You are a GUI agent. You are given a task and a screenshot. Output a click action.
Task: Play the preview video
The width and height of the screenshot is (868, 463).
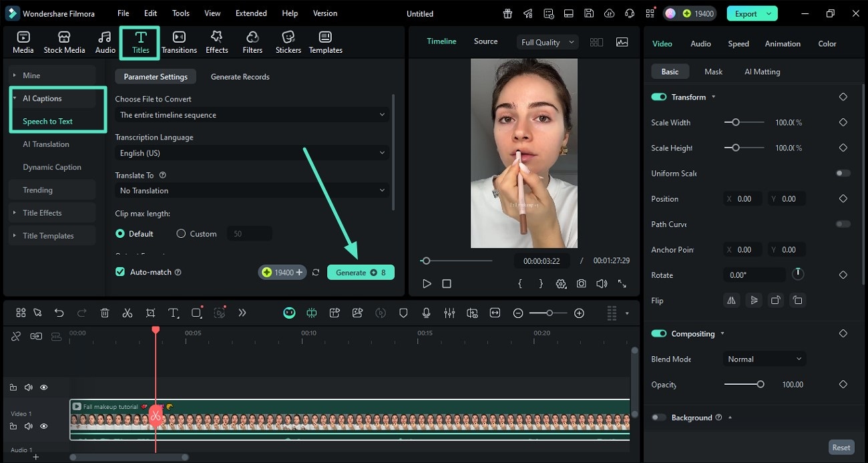click(x=427, y=283)
